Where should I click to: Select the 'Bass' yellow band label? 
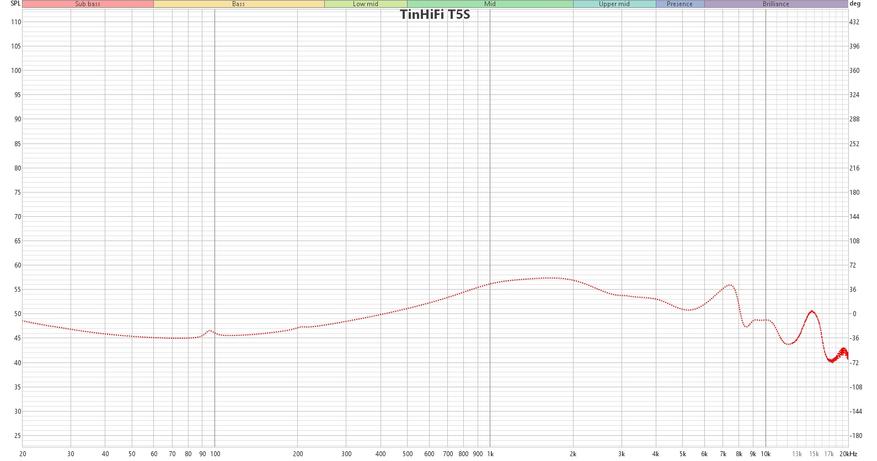pos(238,4)
